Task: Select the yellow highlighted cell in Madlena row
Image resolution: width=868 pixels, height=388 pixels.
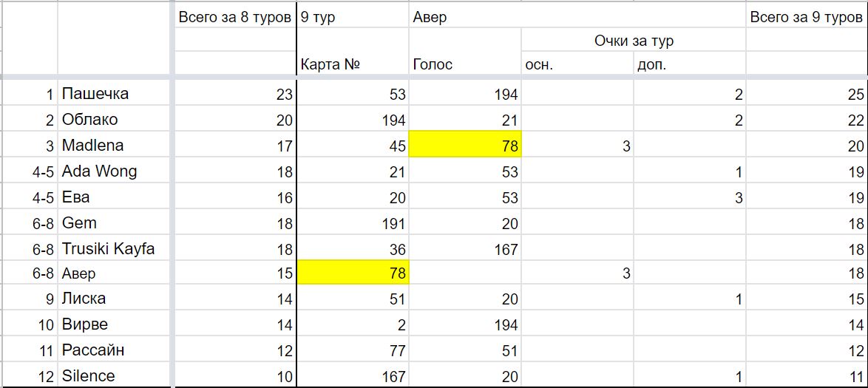Action: 465,146
